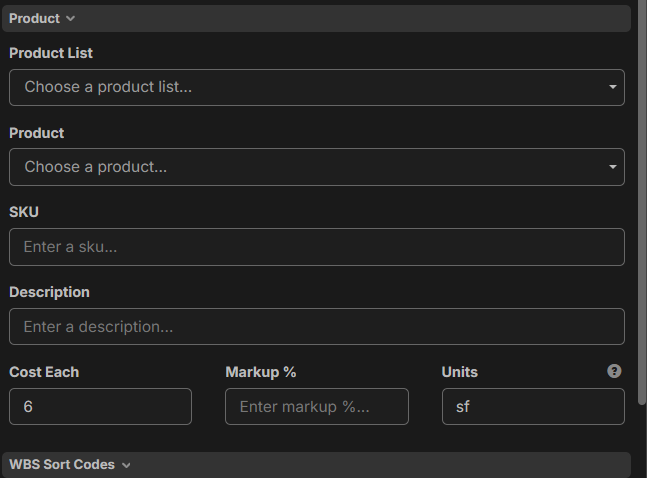The height and width of the screenshot is (478, 647).
Task: Click the chevron icon next to WBS Sort Codes
Action: (x=126, y=465)
